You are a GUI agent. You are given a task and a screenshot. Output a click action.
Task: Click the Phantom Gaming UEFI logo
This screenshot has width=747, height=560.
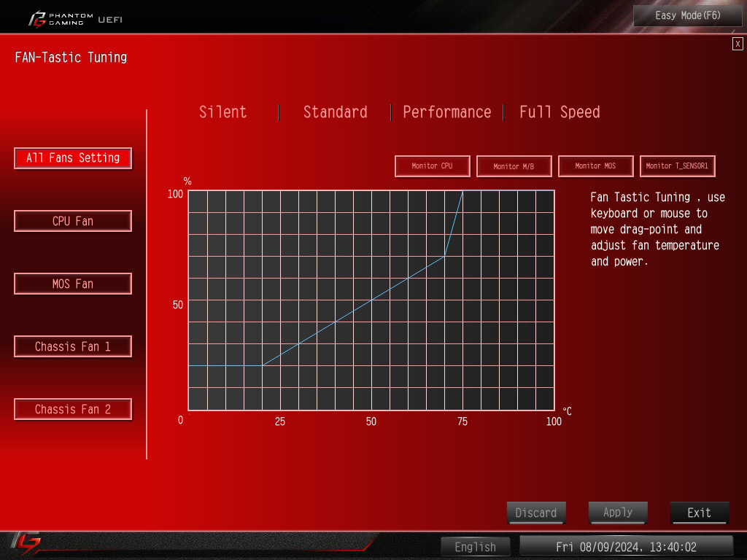pos(74,18)
